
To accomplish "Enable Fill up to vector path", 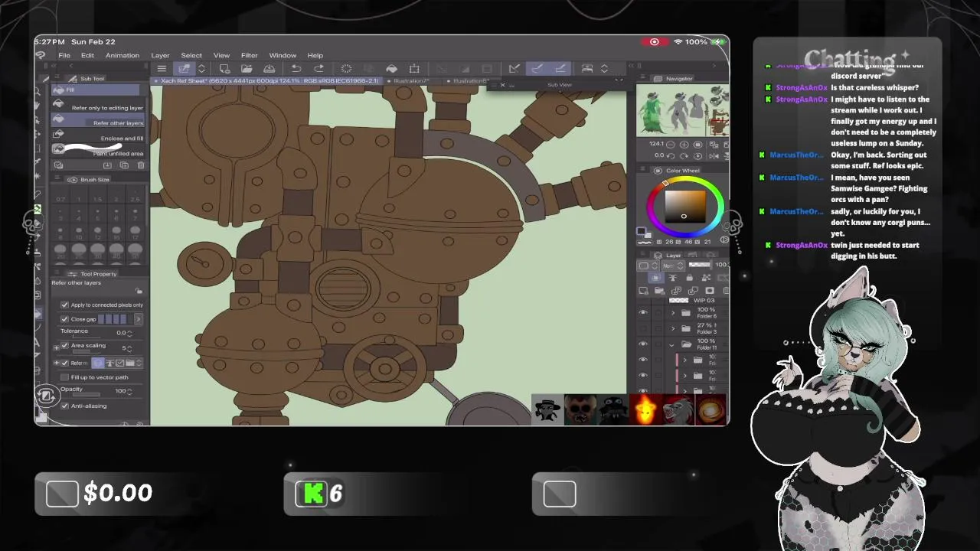I will tap(64, 377).
